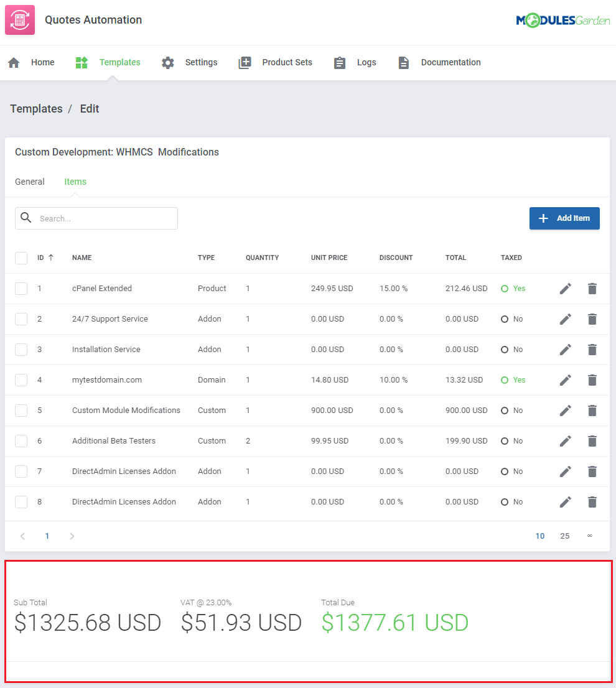Click the TOTAL column header
The image size is (616, 688).
coord(456,258)
